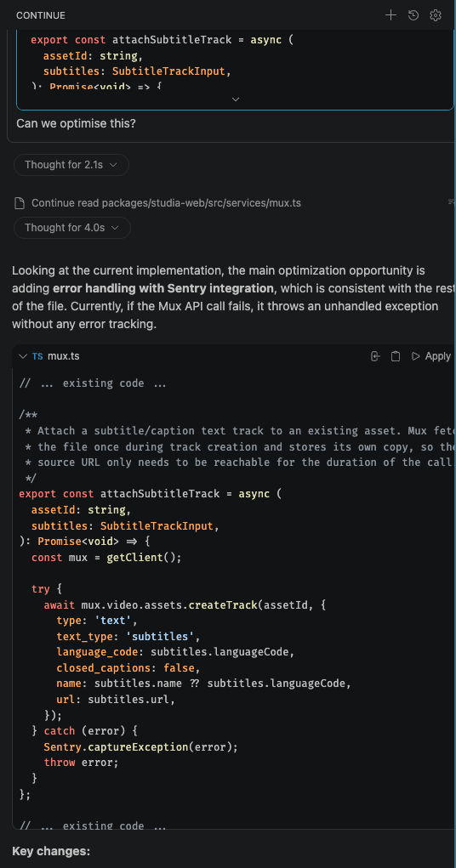Copy the mux.ts code block
456x868 pixels.
[395, 356]
